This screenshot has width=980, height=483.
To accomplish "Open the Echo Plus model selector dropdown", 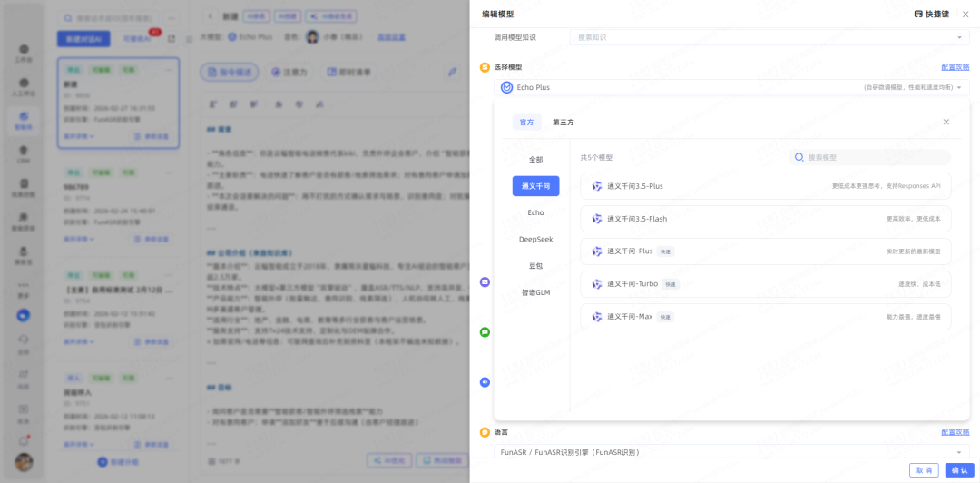I will pos(959,88).
